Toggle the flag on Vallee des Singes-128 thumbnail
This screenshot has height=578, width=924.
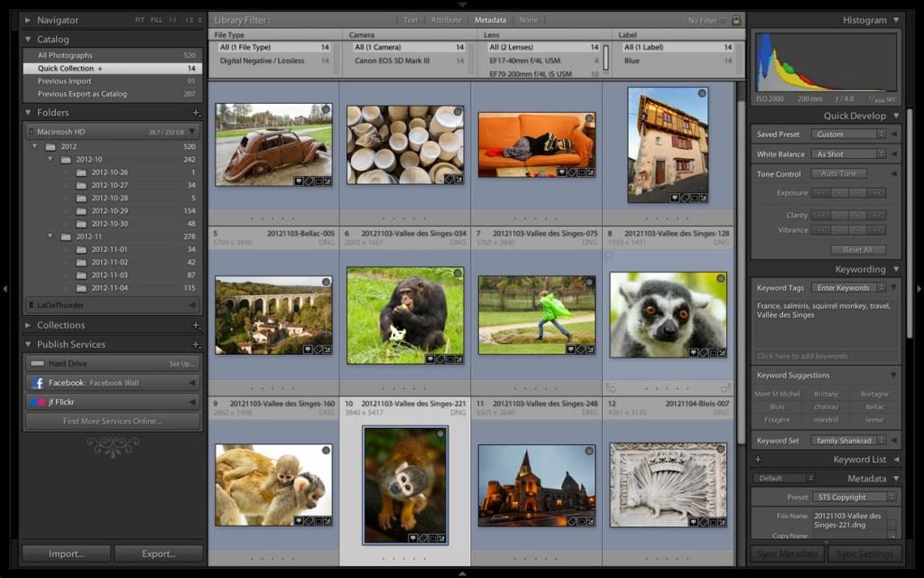pos(609,256)
